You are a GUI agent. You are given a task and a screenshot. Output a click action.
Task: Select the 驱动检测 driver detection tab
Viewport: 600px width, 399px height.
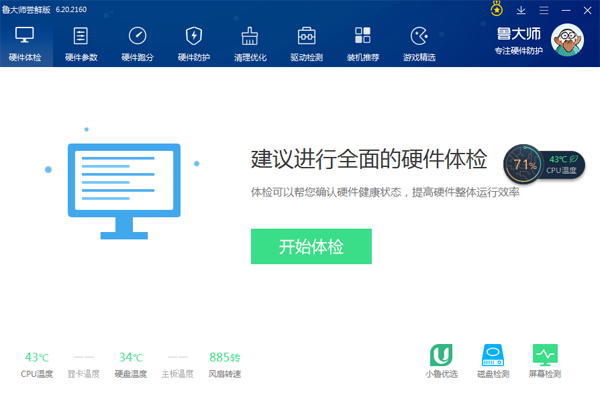307,44
